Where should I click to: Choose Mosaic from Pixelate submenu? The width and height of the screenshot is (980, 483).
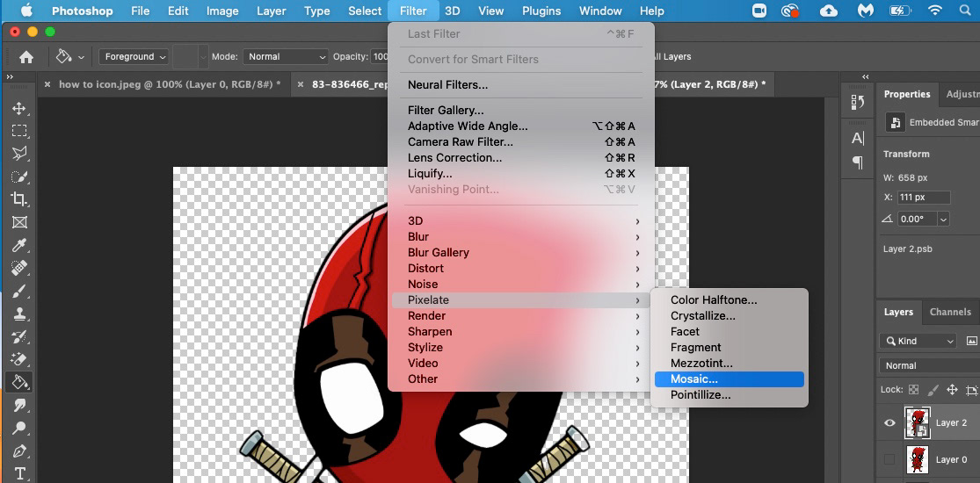730,379
